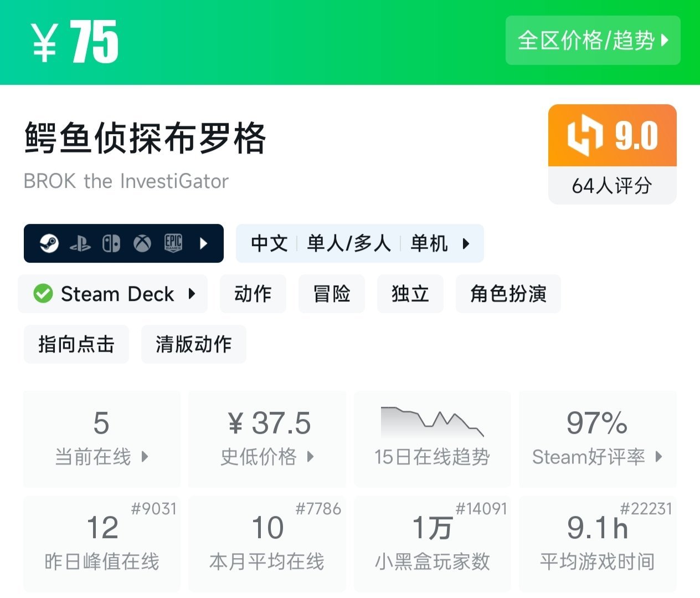The height and width of the screenshot is (598, 700).
Task: Expand the language and mode details arrow
Action: pos(466,243)
